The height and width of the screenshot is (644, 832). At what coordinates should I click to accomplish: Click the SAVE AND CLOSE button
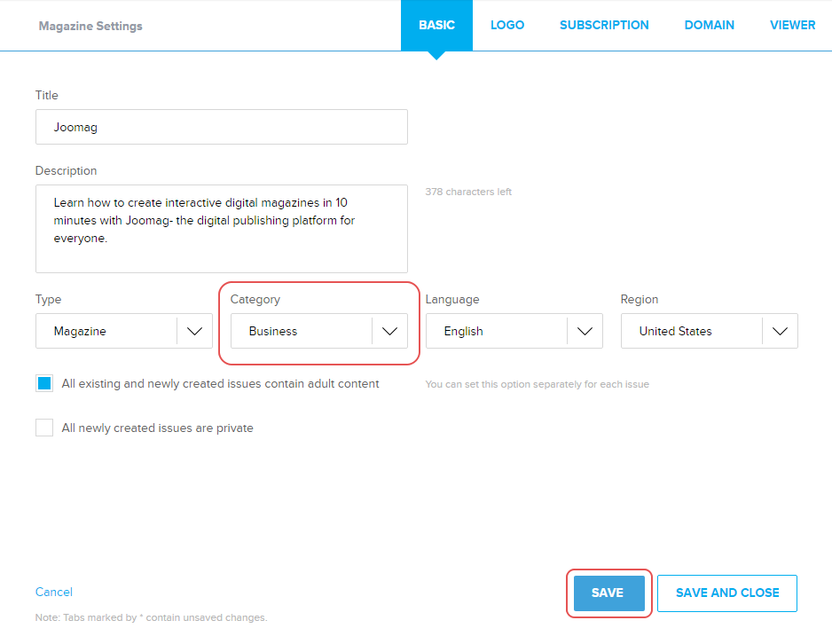point(727,593)
